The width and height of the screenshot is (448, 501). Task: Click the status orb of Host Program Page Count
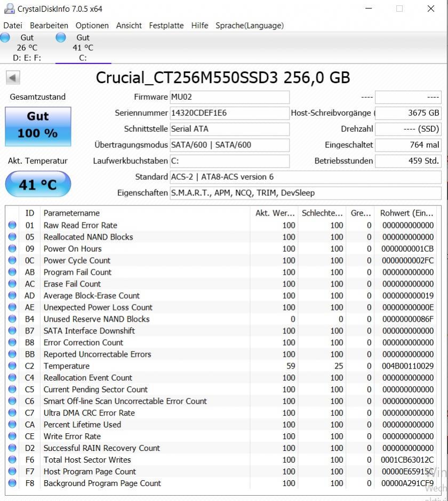coord(12,471)
